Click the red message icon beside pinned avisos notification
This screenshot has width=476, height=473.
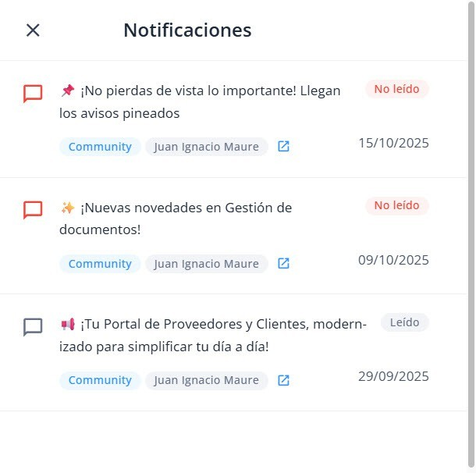(x=33, y=93)
